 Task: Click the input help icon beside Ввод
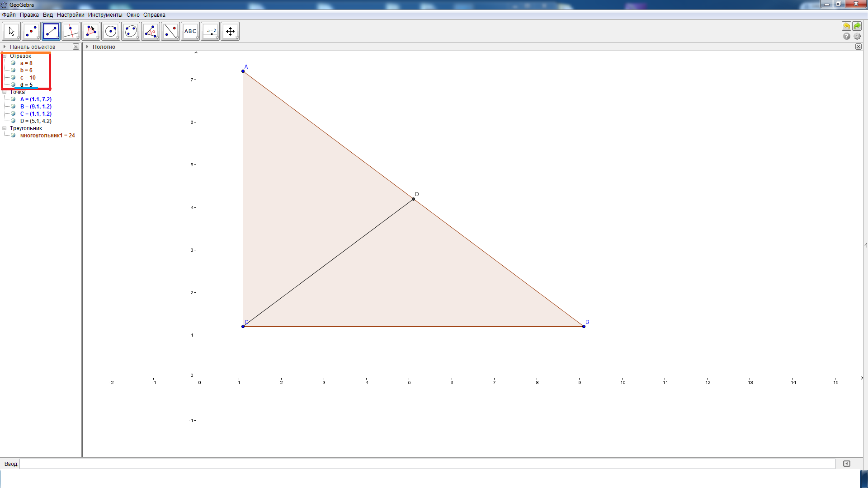click(847, 464)
